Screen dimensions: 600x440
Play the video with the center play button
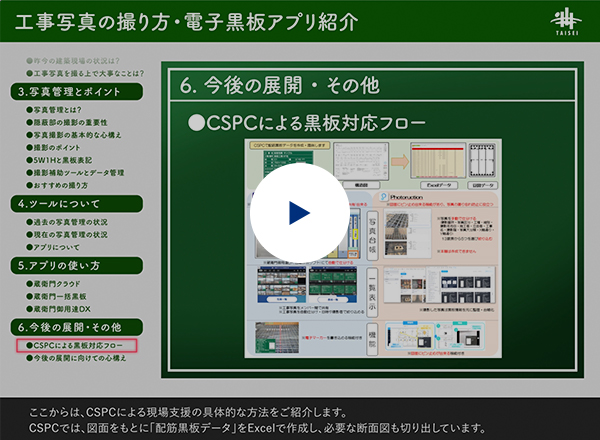pyautogui.click(x=299, y=212)
